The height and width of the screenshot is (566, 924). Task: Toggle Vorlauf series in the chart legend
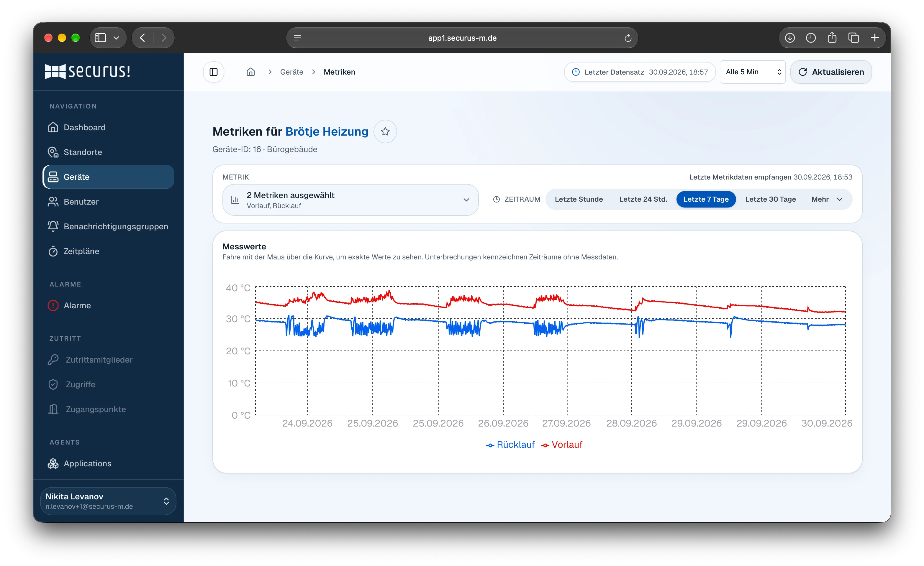pos(562,445)
